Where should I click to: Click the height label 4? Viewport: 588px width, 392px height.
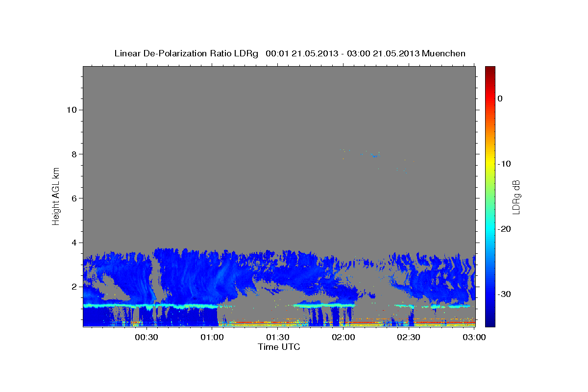(74, 243)
